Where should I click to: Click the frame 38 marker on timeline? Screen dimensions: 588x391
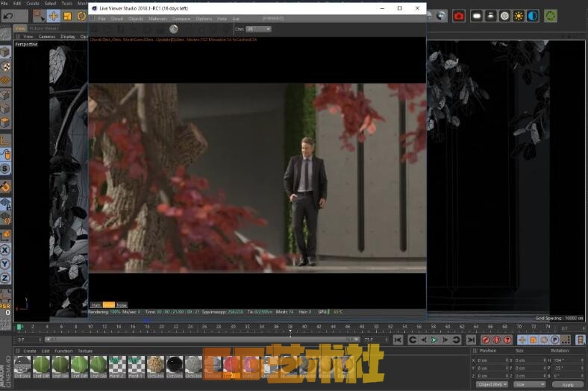point(290,327)
